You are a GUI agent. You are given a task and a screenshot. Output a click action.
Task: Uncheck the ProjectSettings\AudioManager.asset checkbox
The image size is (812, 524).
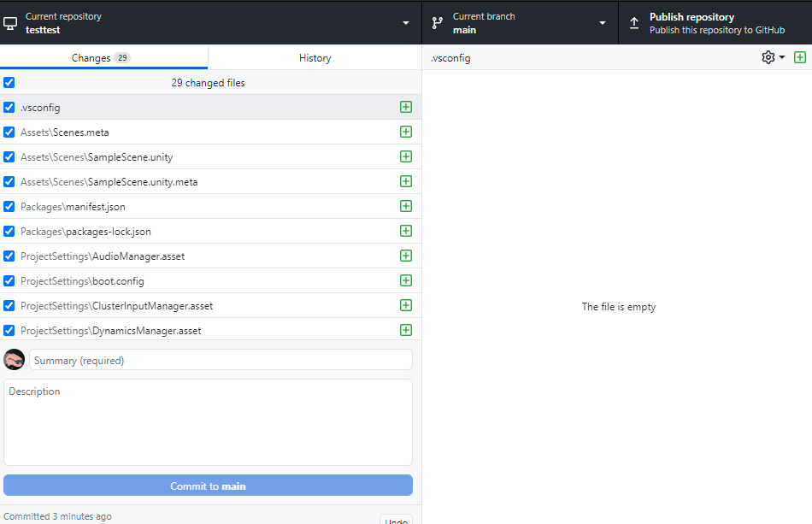click(x=9, y=256)
